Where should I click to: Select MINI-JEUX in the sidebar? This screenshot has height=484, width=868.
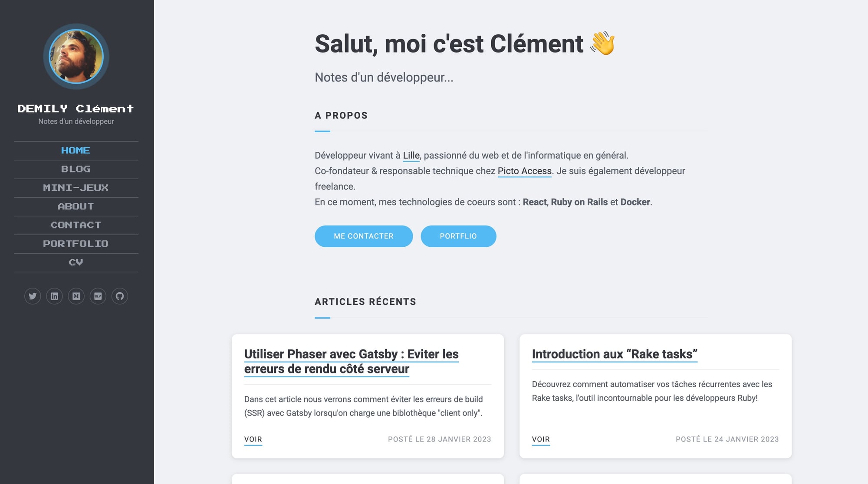click(x=76, y=188)
